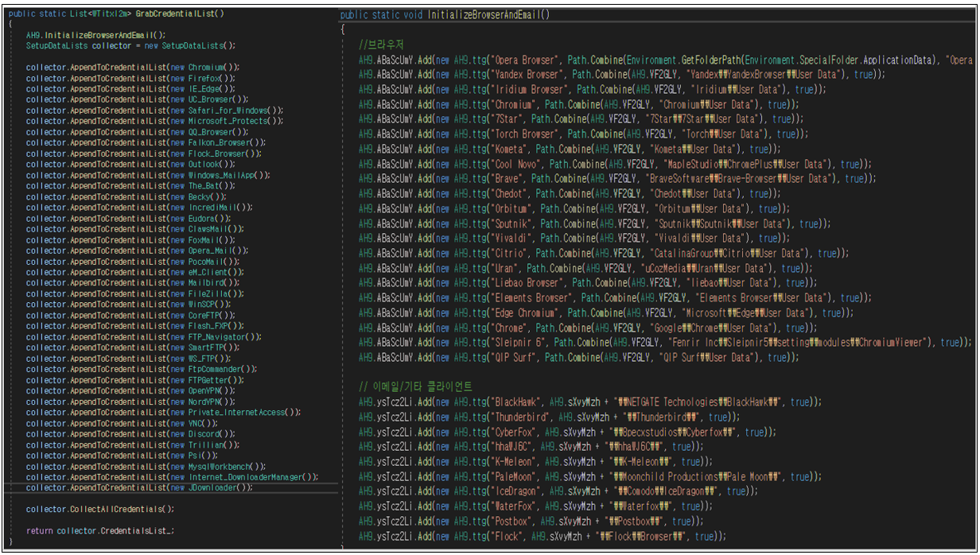
Task: Select the "BlackHawk" entry line
Action: [x=590, y=402]
